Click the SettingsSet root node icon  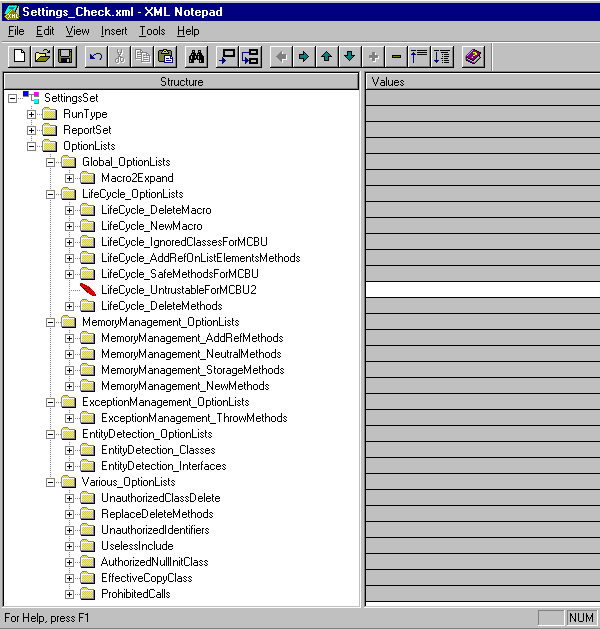coord(31,97)
